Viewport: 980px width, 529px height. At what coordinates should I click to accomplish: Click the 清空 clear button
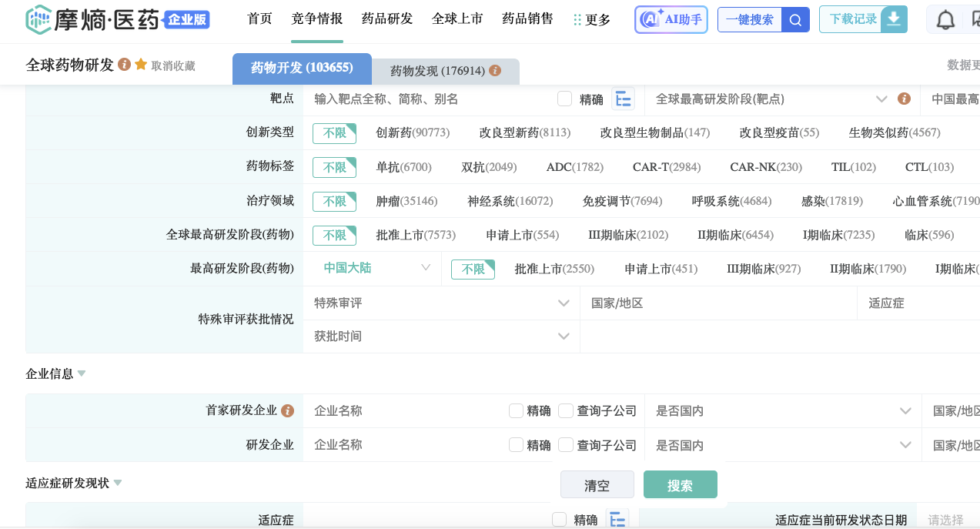click(597, 484)
